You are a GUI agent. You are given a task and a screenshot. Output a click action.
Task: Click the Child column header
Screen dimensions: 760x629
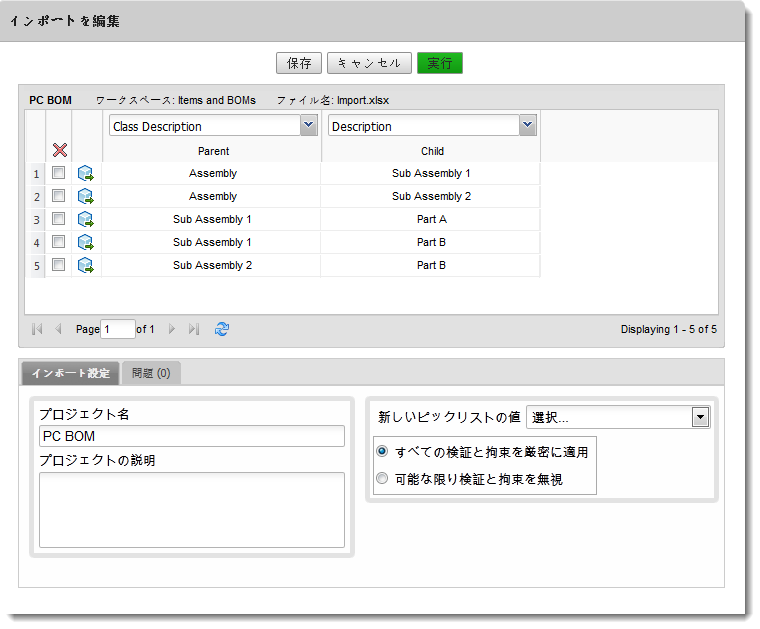click(x=432, y=151)
